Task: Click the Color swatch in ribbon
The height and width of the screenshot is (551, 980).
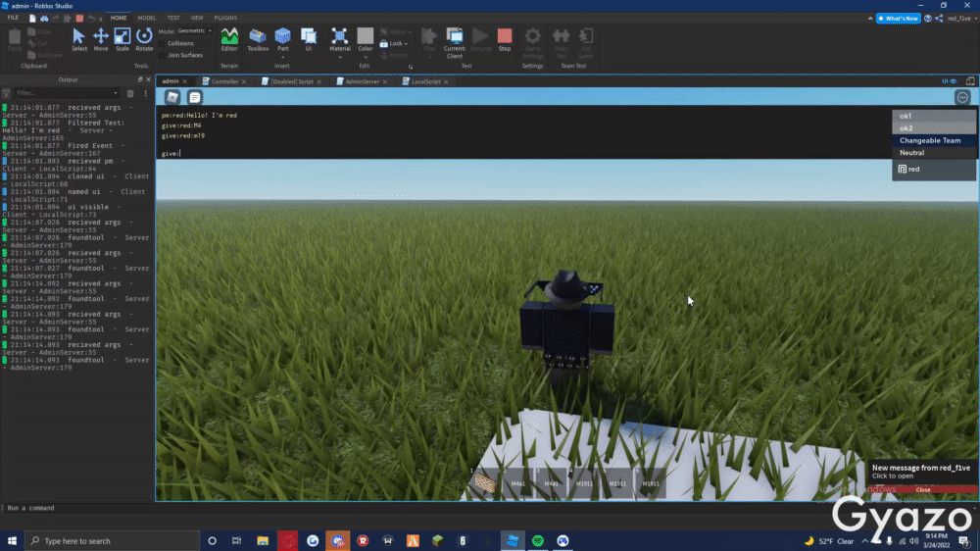Action: [x=365, y=35]
